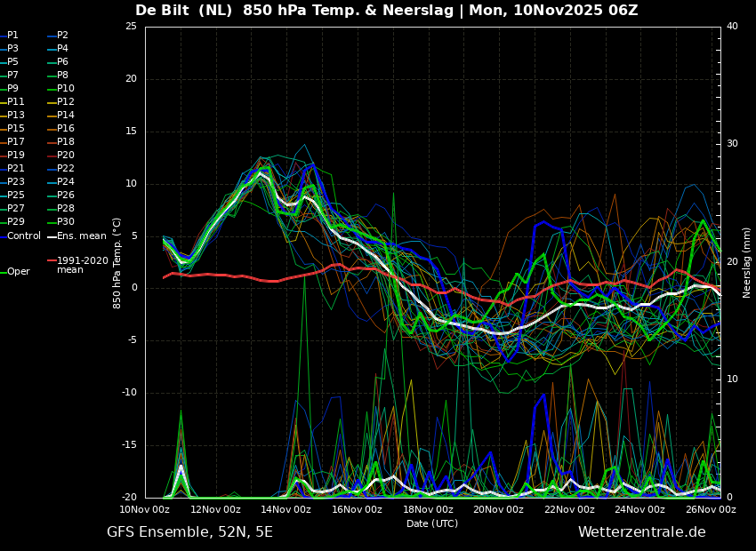The image size is (756, 551).
Task: Select the Ens. mean legend entry
Action: tap(77, 236)
